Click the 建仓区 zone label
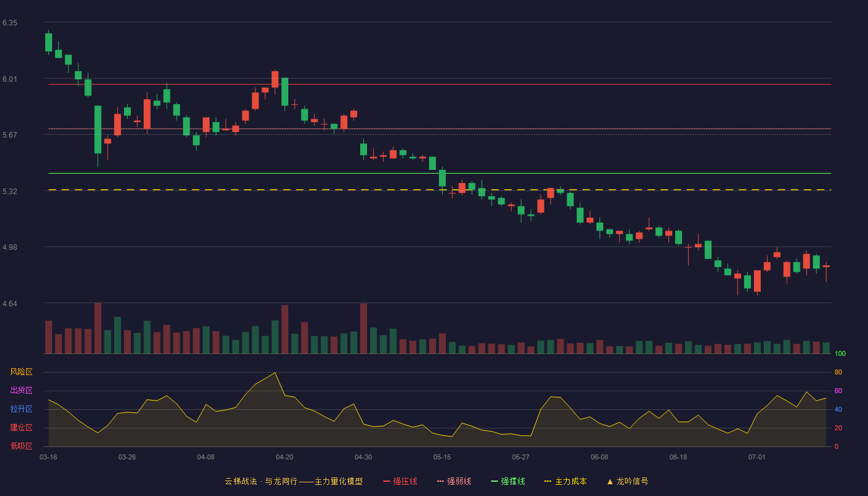Image resolution: width=868 pixels, height=496 pixels. (21, 428)
